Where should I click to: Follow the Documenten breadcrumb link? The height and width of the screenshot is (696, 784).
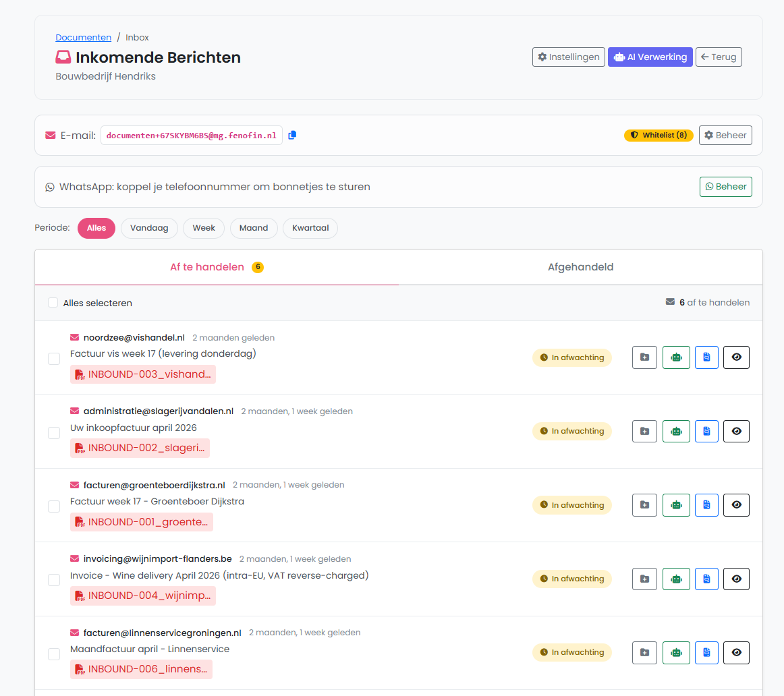tap(84, 38)
